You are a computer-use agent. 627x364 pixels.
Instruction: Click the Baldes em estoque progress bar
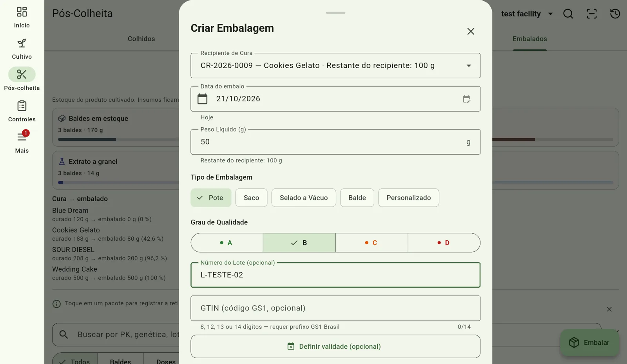(x=118, y=139)
